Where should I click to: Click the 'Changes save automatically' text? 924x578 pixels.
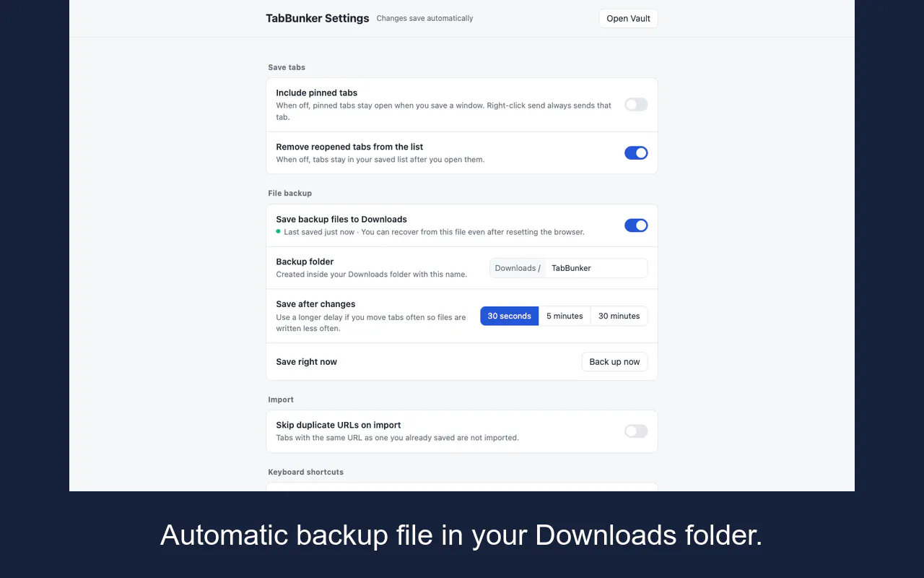tap(424, 19)
